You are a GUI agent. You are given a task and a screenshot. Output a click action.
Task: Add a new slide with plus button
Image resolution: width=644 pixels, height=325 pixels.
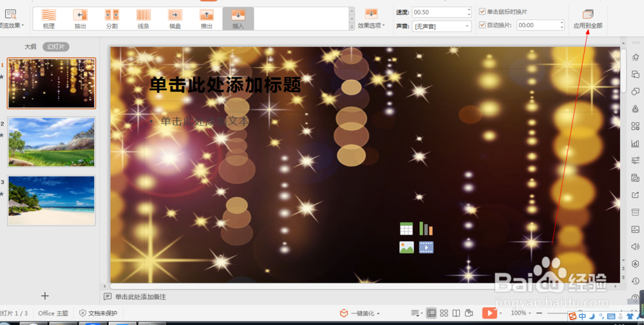tap(45, 296)
